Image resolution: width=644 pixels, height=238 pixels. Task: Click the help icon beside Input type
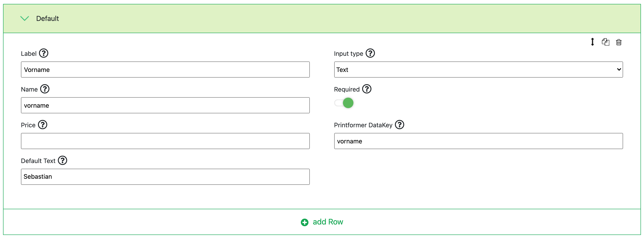point(370,53)
